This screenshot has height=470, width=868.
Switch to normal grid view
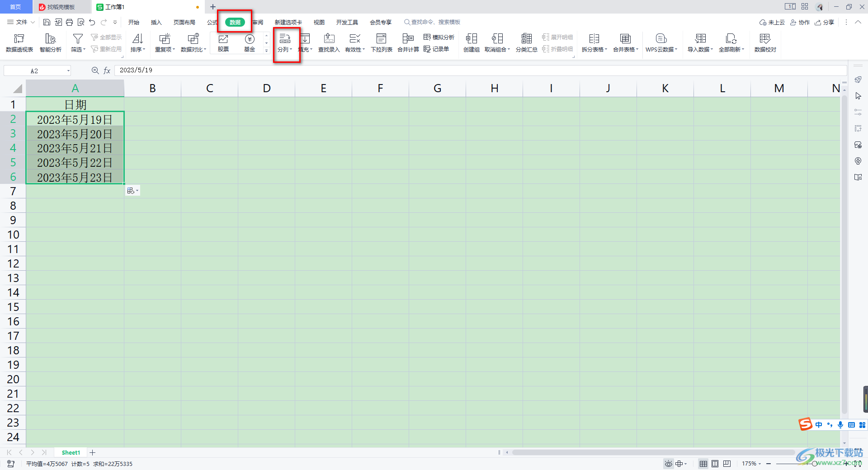point(703,464)
